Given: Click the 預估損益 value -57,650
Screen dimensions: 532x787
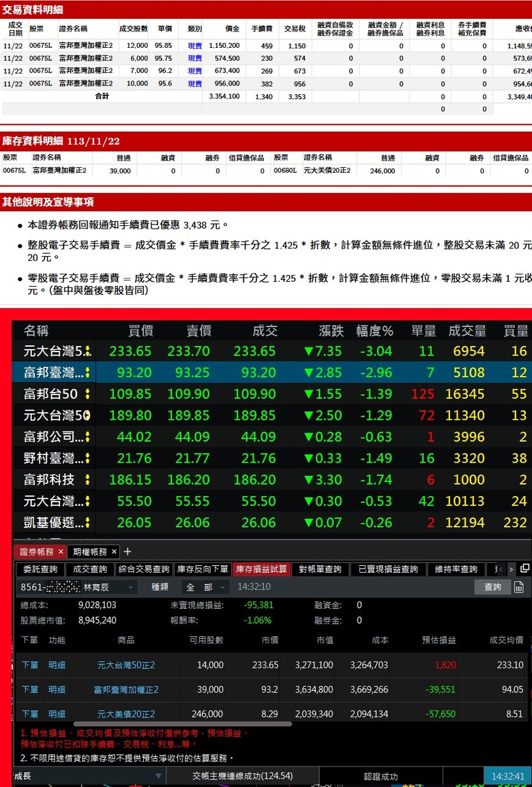Looking at the screenshot, I should click(441, 714).
